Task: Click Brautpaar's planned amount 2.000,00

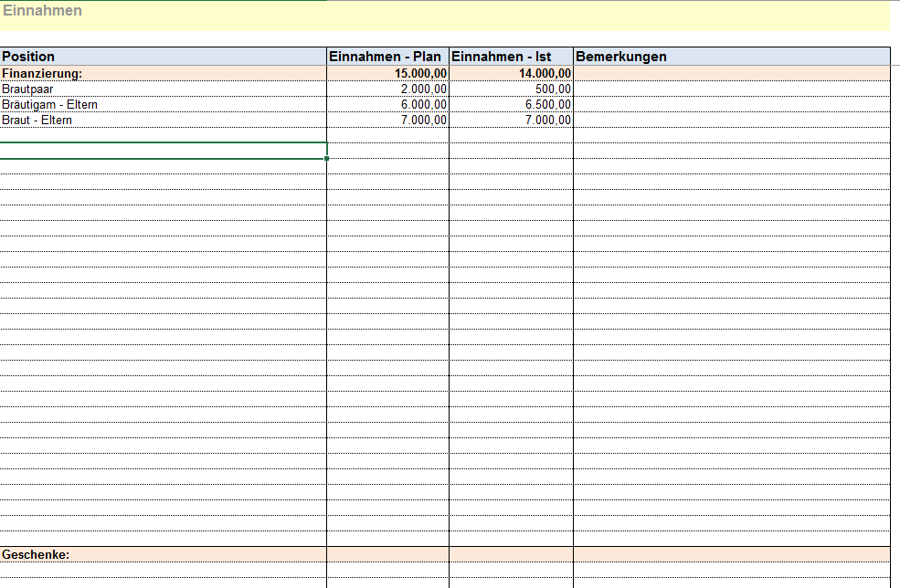Action: pos(387,89)
